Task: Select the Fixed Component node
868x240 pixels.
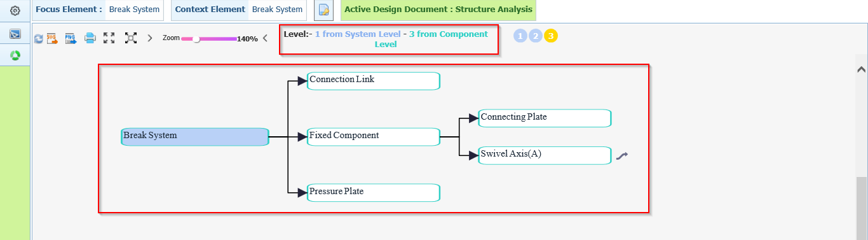Action: pos(374,137)
